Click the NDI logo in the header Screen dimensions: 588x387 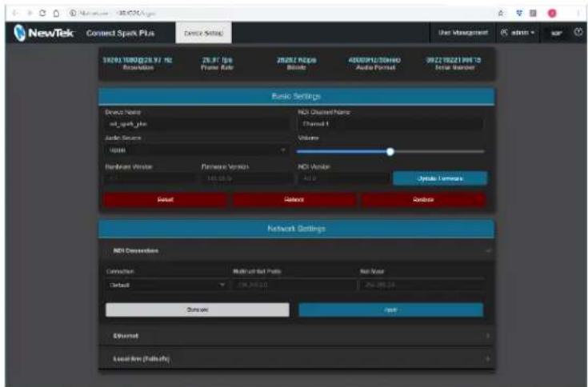(556, 33)
